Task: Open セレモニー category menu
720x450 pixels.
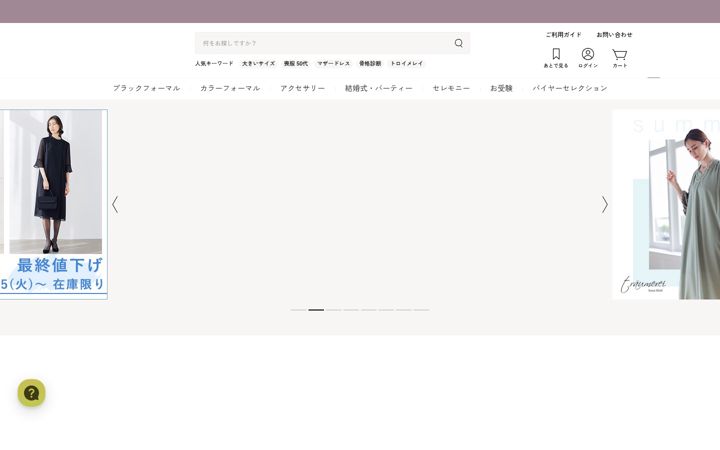Action: pos(451,88)
